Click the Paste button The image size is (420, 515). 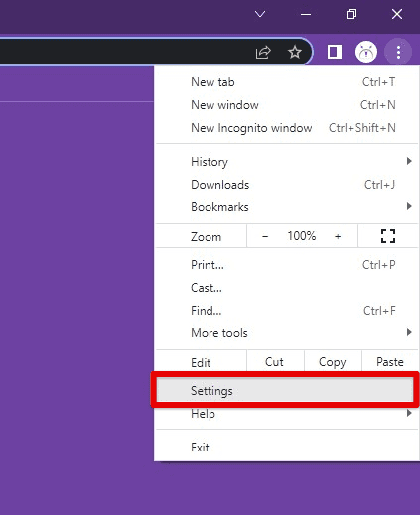[390, 362]
